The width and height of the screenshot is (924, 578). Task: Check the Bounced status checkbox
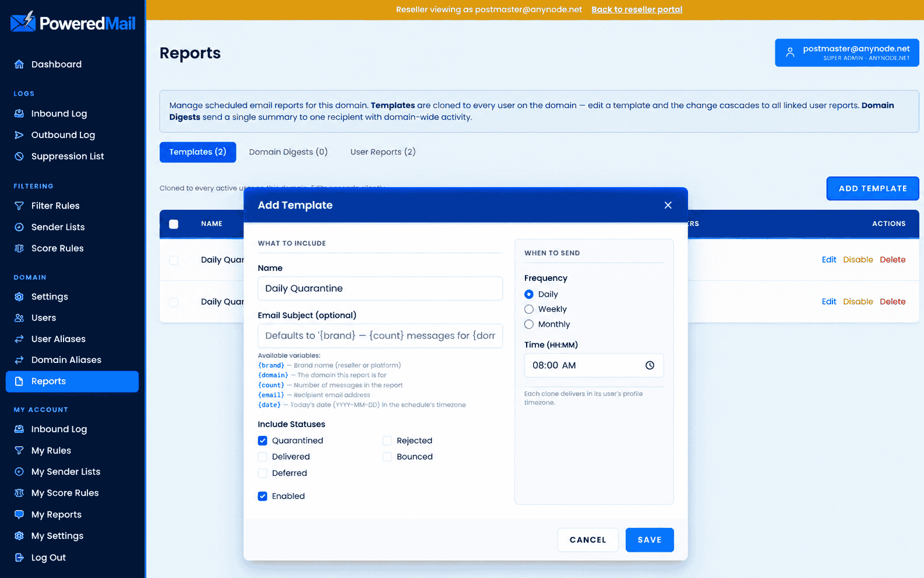point(387,457)
